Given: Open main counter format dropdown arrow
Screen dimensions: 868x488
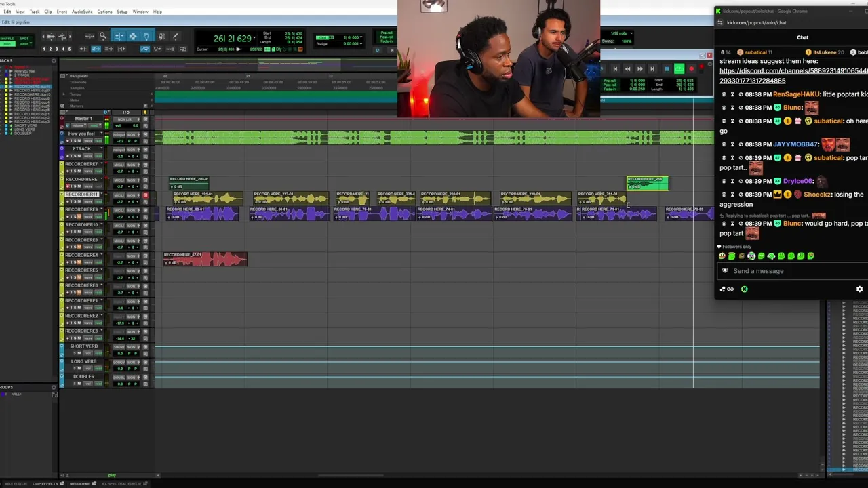Looking at the screenshot, I should click(x=254, y=38).
